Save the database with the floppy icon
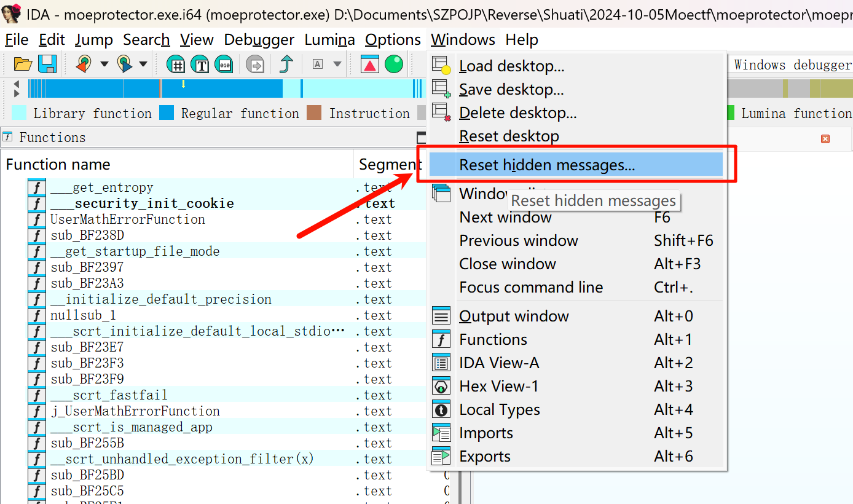The image size is (853, 504). tap(47, 64)
